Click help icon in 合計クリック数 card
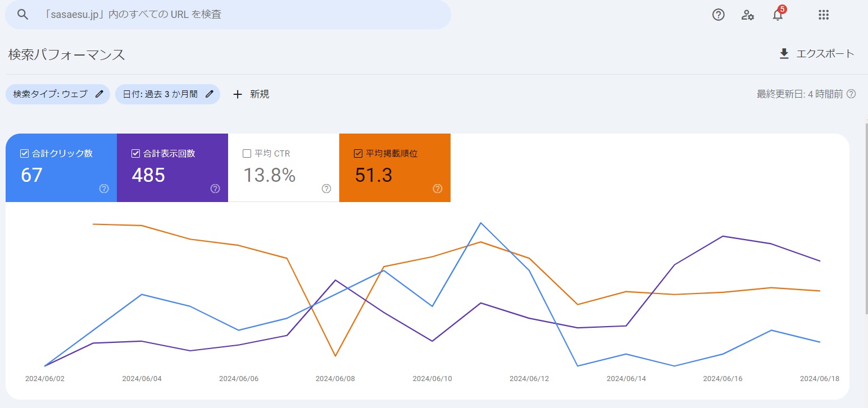 (x=104, y=189)
